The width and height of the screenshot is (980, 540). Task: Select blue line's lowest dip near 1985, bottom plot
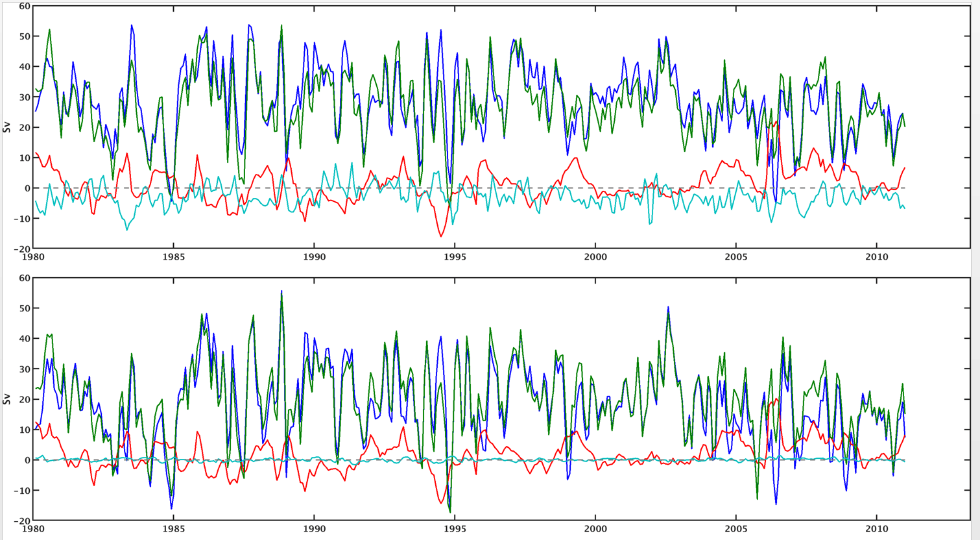point(172,508)
